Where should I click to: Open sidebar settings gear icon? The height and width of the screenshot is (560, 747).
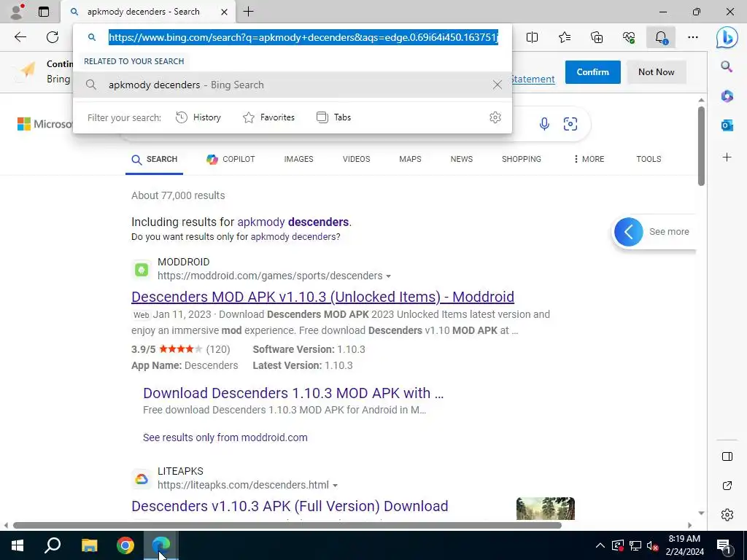[727, 514]
